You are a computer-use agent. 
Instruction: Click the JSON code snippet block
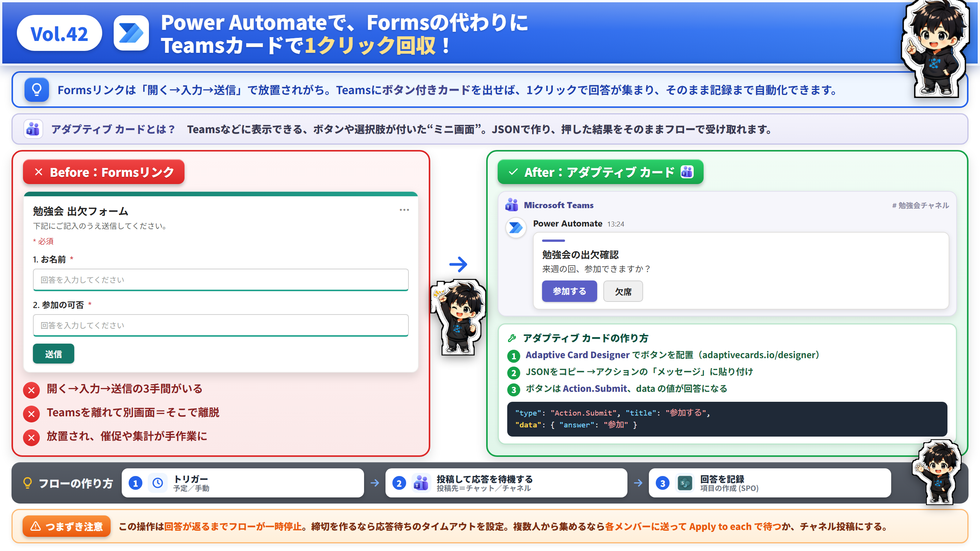click(x=727, y=419)
